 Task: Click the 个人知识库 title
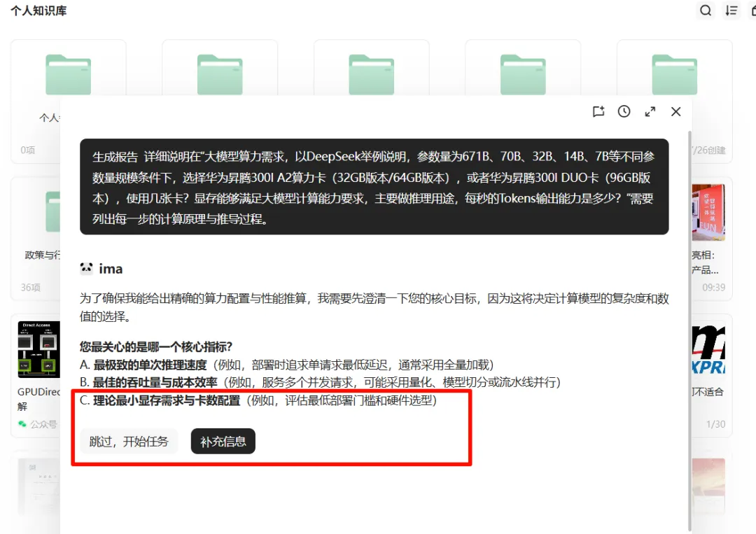[38, 10]
